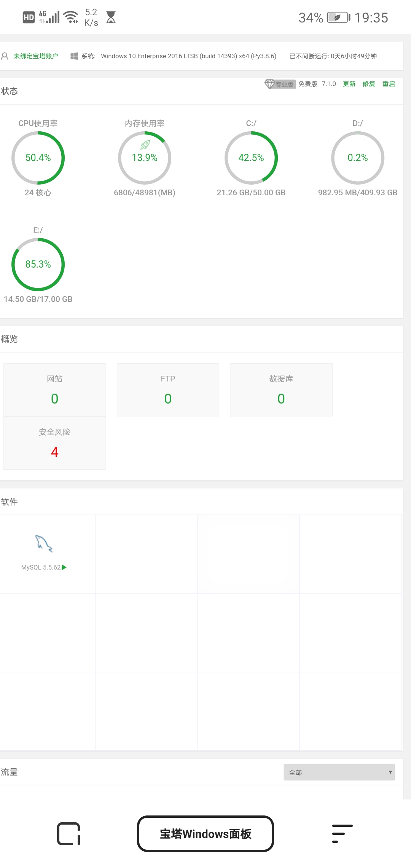The width and height of the screenshot is (411, 868).
Task: Click the Wi-Fi status bar icon
Action: pyautogui.click(x=71, y=17)
